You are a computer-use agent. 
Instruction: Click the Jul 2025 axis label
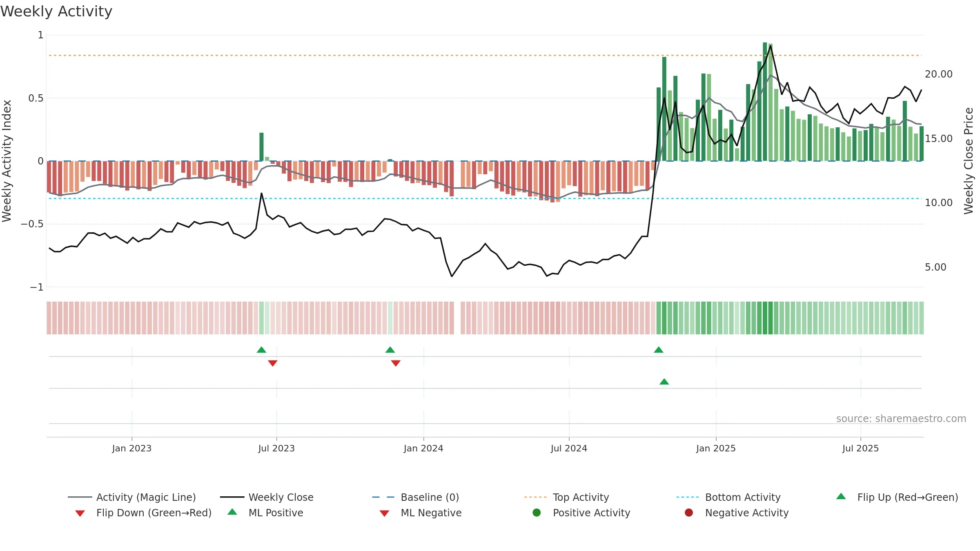(x=860, y=448)
